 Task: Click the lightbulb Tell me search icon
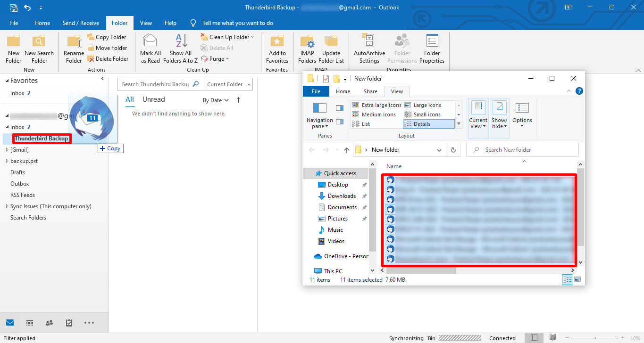[193, 23]
